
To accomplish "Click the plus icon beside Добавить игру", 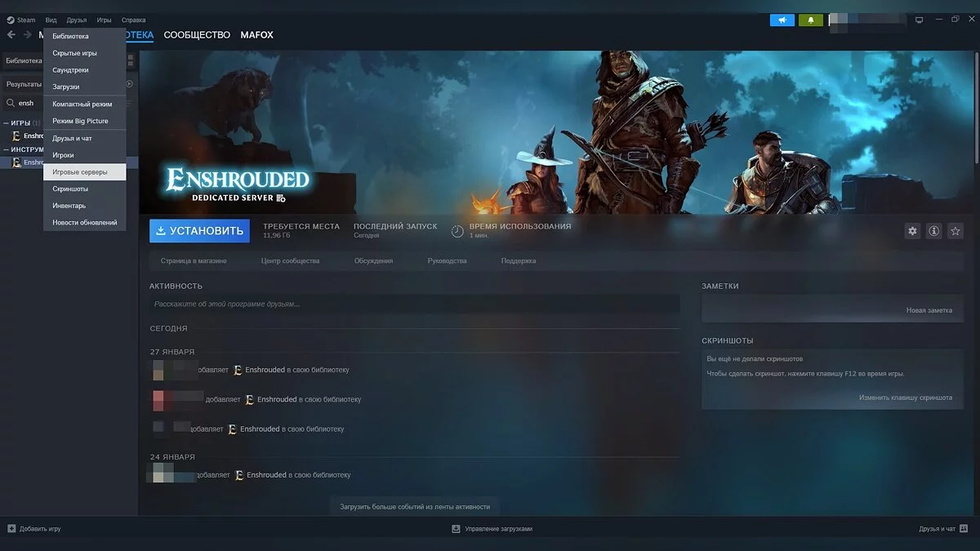I will [x=11, y=528].
